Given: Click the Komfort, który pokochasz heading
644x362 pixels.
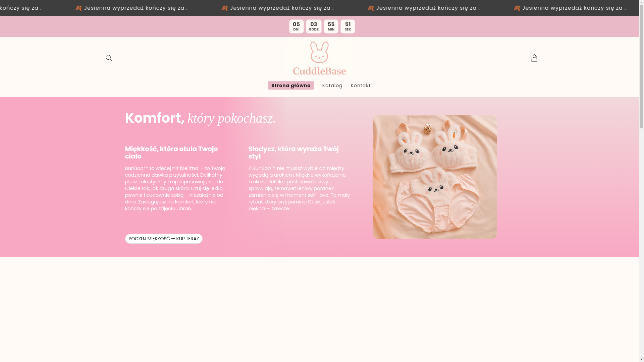Looking at the screenshot, I should [x=200, y=118].
